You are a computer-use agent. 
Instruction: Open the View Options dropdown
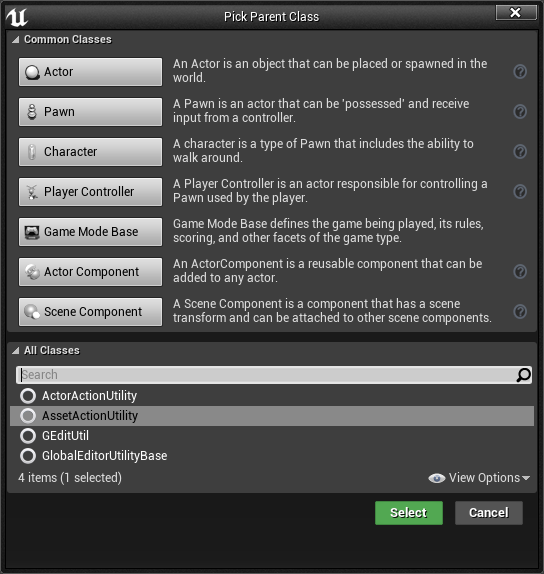click(479, 478)
